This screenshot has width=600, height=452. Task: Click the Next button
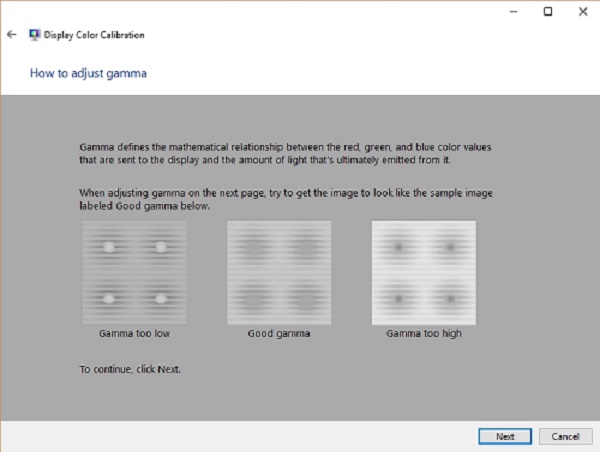[505, 436]
